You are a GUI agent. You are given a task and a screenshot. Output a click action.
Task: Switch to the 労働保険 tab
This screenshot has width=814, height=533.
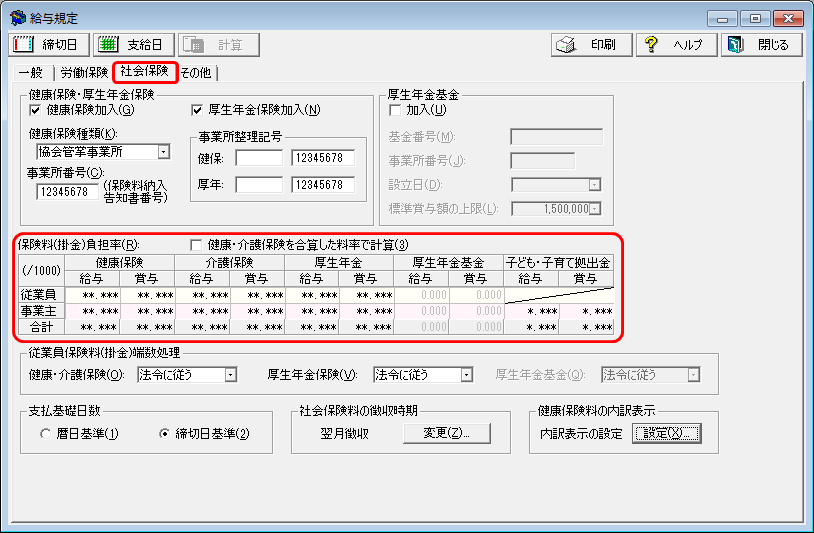(84, 73)
